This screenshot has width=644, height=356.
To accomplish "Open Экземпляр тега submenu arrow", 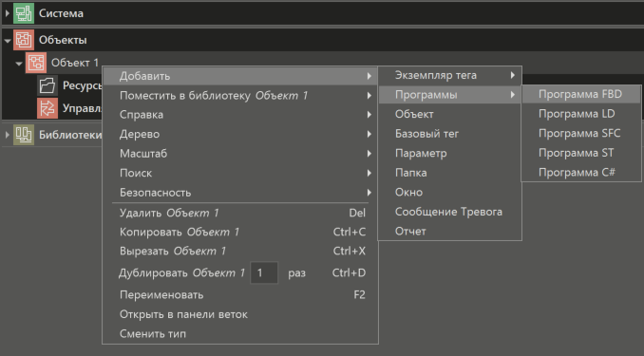I will coord(513,75).
